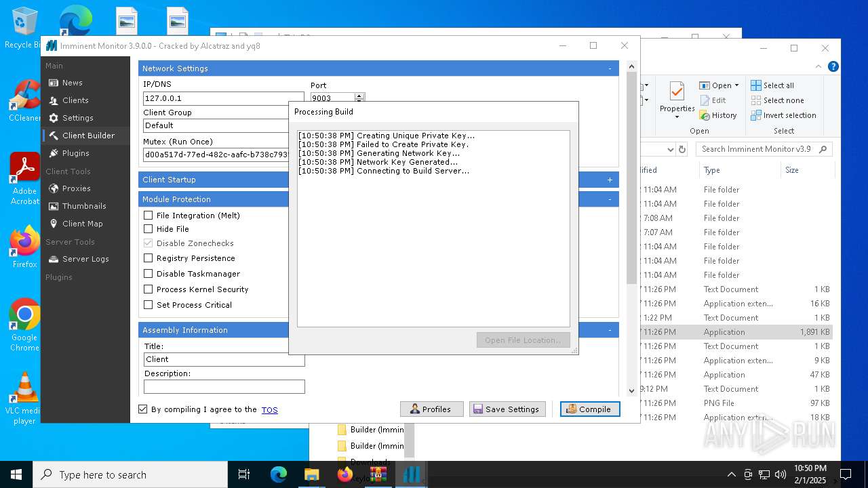Open the News section icon

(x=54, y=83)
